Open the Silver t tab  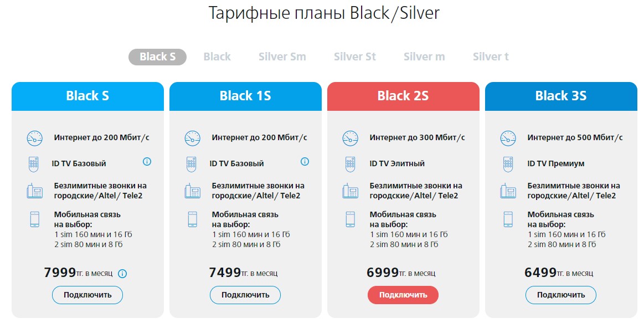491,57
